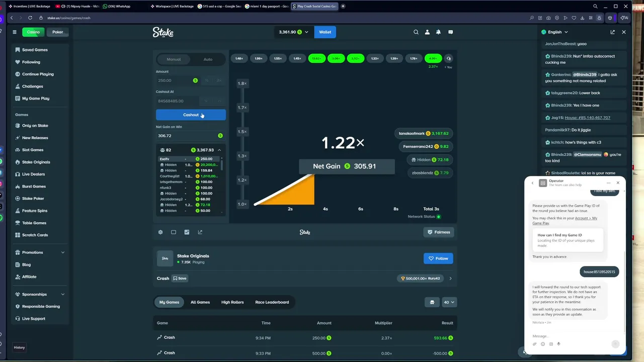Expand Sponsorships sidebar section

(63, 294)
